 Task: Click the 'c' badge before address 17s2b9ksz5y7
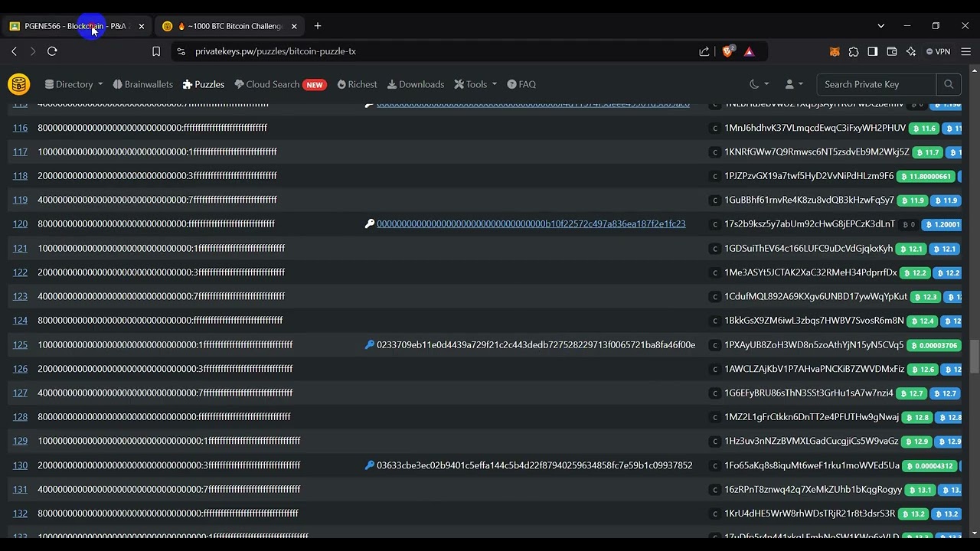click(715, 224)
